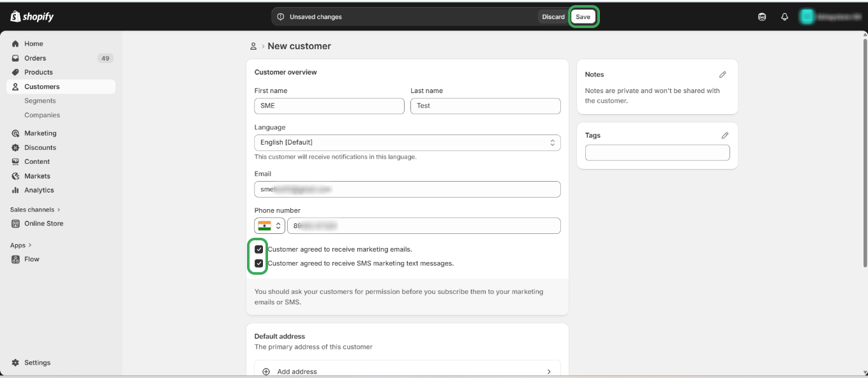Open Segments under Customers

coord(40,101)
